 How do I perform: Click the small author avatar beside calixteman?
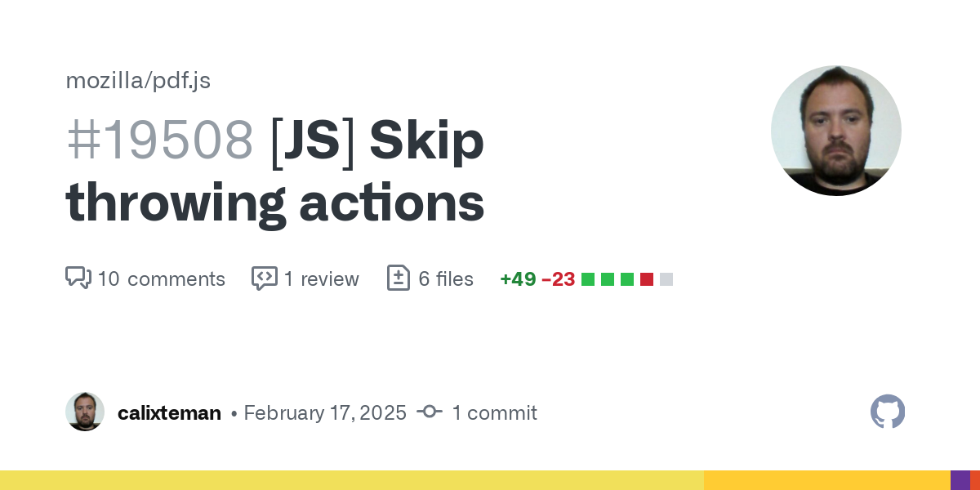click(85, 412)
